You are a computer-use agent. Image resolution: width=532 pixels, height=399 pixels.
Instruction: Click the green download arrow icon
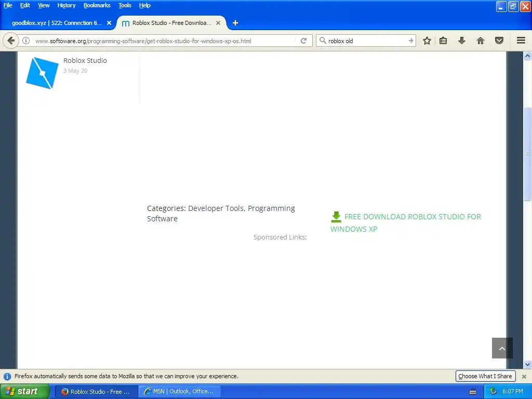point(336,217)
